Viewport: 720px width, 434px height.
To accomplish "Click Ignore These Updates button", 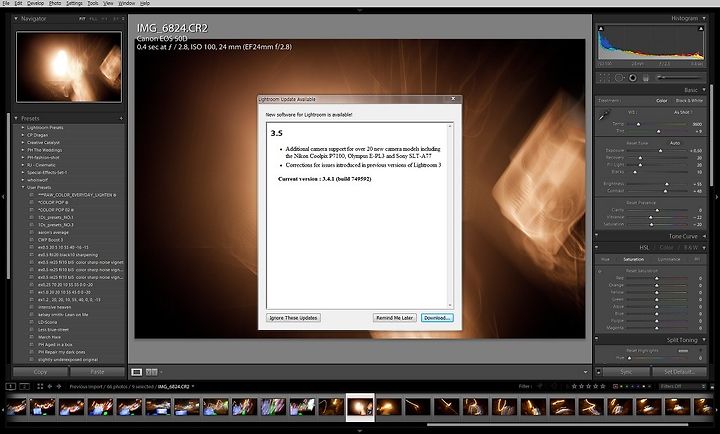I will (x=293, y=318).
